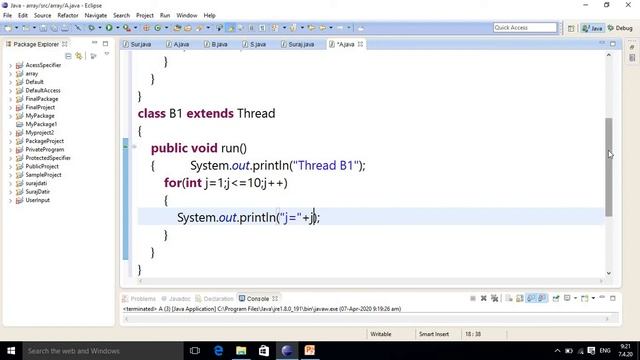The height and width of the screenshot is (360, 640).
Task: Expand the FinalPackage project
Action: [x=10, y=99]
